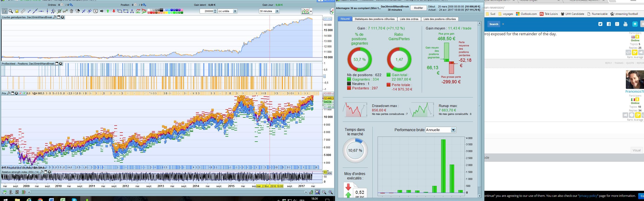This screenshot has width=644, height=201.
Task: Click the report panel vertical scrollbar
Action: [x=479, y=110]
